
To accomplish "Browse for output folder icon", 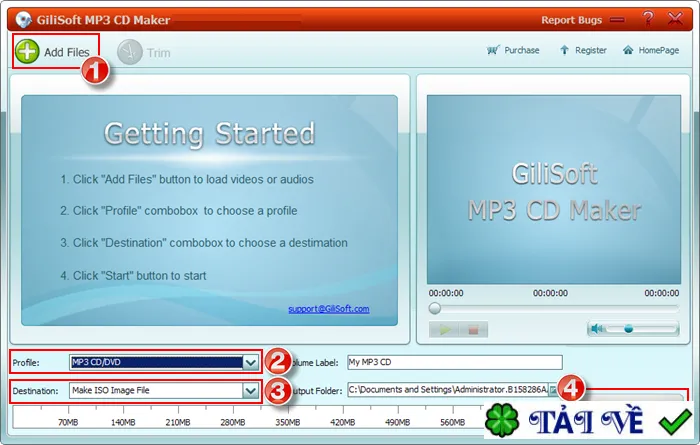I will (x=553, y=390).
